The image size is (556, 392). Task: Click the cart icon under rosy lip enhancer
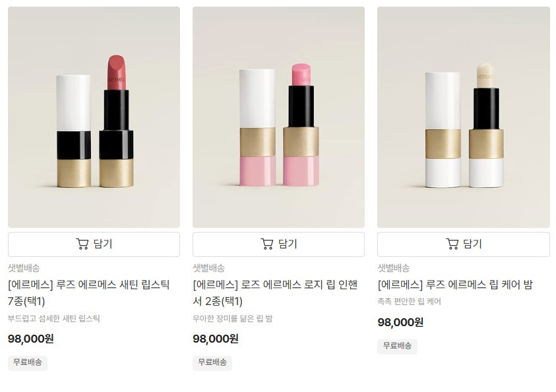click(267, 244)
